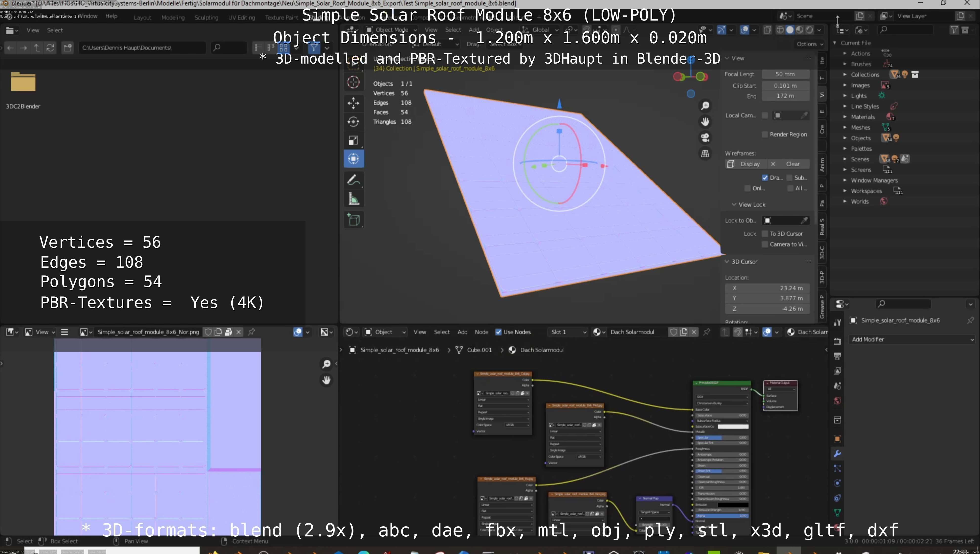Viewport: 980px width, 554px height.
Task: Toggle the Use Nodes checkbox
Action: (498, 332)
